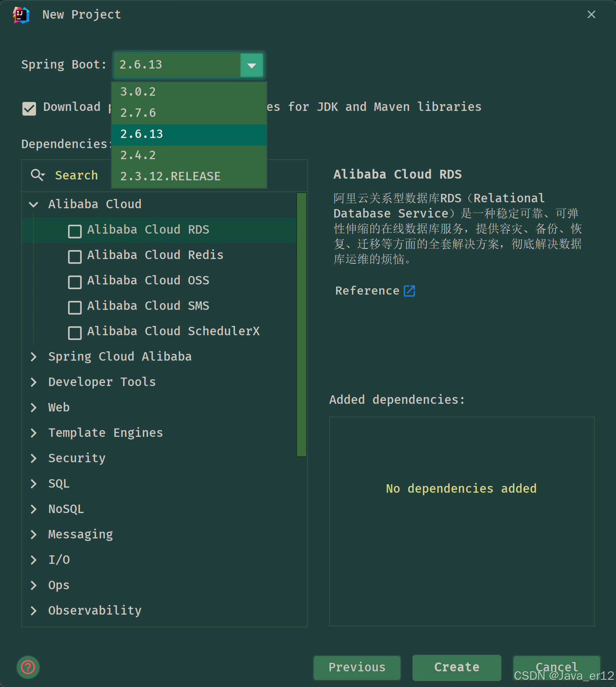Expand the Developer Tools group
This screenshot has height=687, width=616.
click(33, 382)
